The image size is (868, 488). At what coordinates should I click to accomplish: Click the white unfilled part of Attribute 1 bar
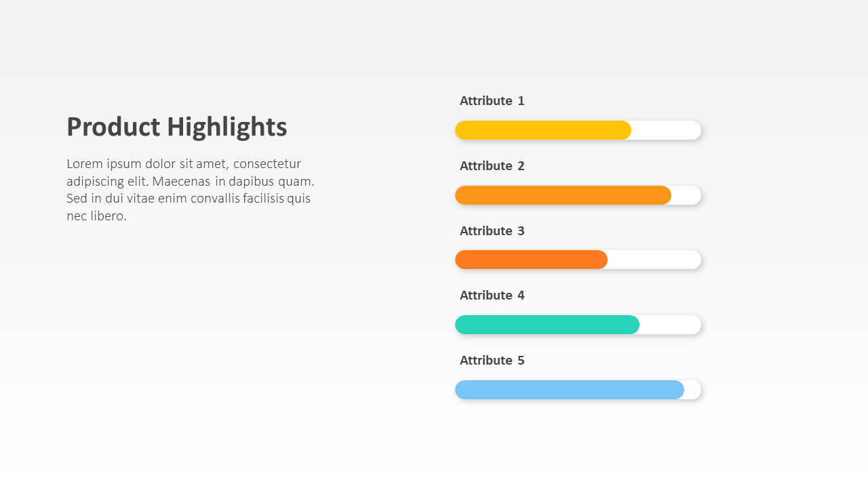tap(666, 130)
